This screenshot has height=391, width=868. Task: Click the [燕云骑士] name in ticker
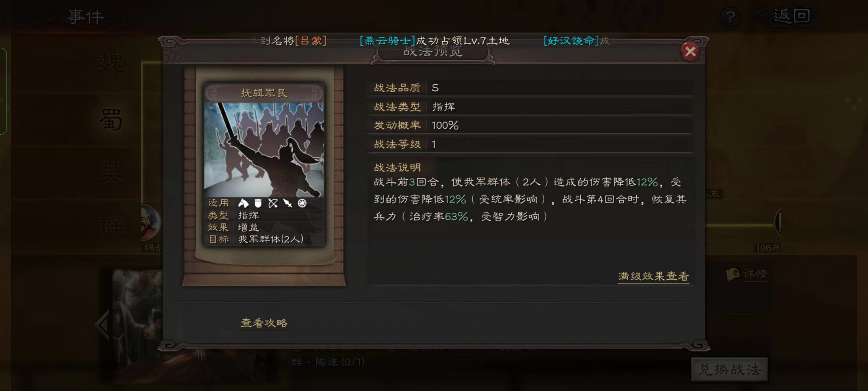[387, 41]
